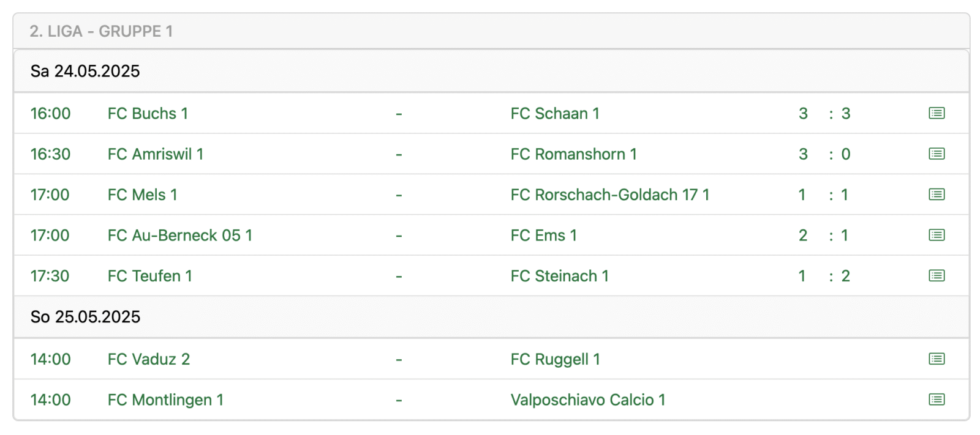
Task: Open match details icon for FC Amriswil game
Action: (x=937, y=154)
